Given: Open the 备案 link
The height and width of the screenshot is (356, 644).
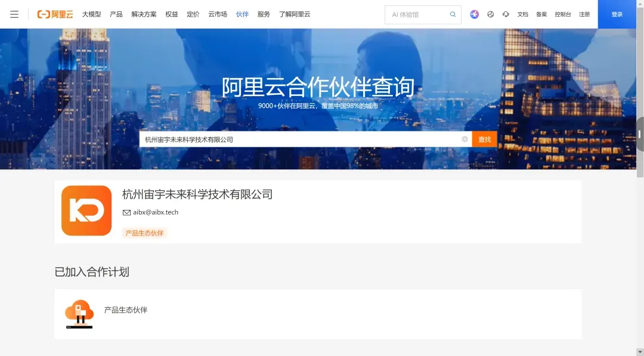Looking at the screenshot, I should 541,14.
